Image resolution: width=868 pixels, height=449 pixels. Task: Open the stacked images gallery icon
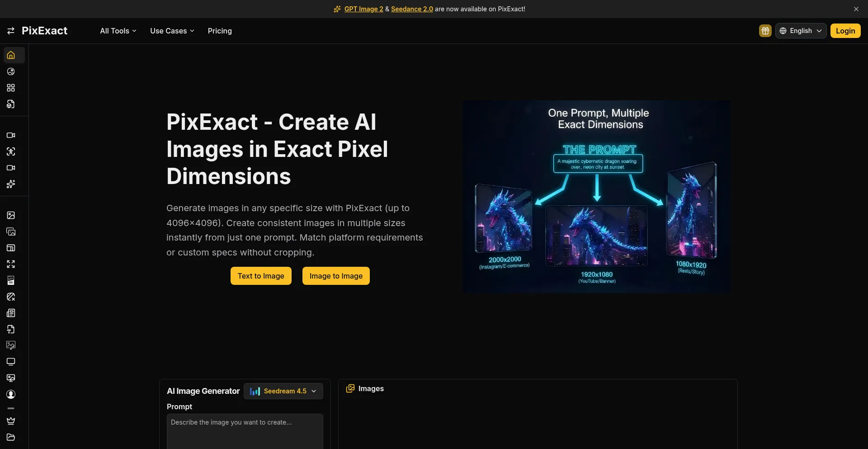click(11, 232)
